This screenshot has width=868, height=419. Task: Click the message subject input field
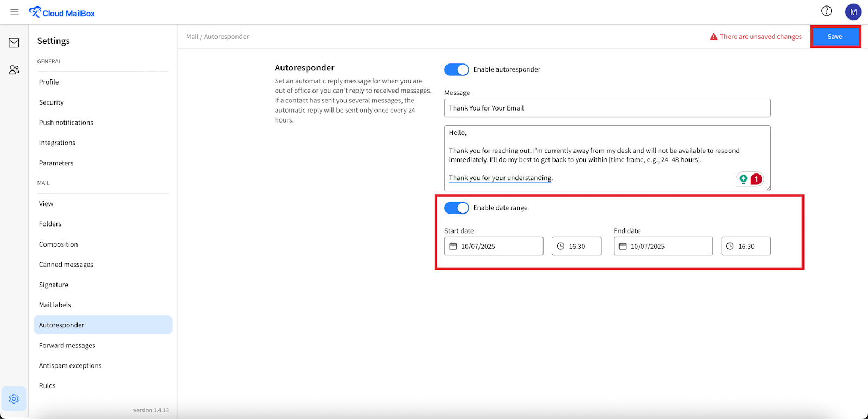point(607,108)
